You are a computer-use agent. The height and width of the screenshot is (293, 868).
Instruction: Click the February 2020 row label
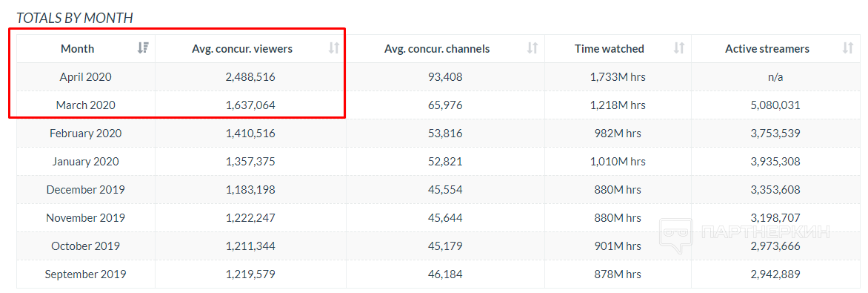(86, 134)
